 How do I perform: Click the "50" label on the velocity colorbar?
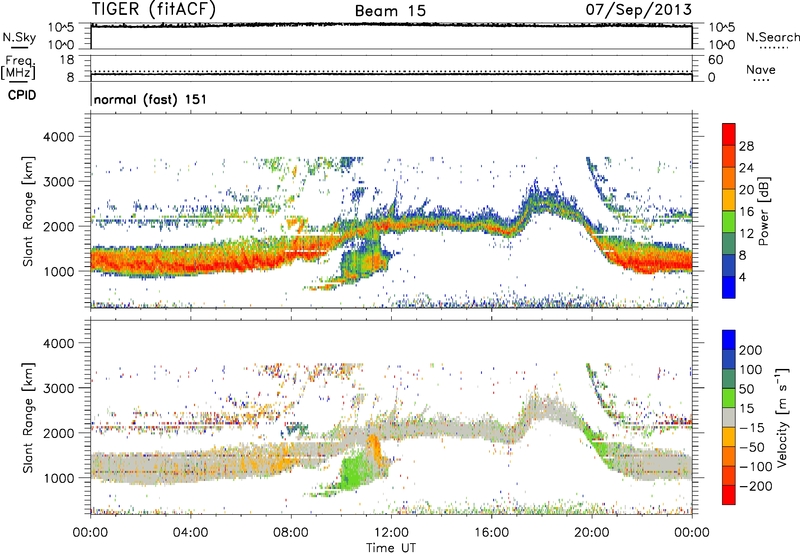tap(746, 390)
